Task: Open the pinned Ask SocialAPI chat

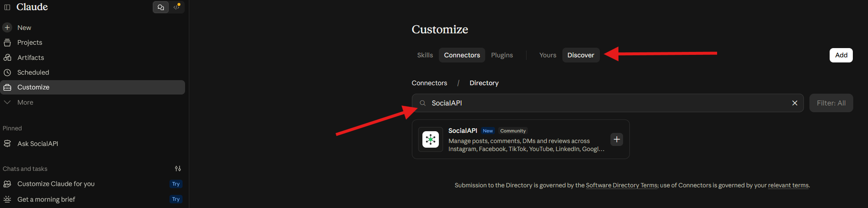Action: (x=38, y=143)
